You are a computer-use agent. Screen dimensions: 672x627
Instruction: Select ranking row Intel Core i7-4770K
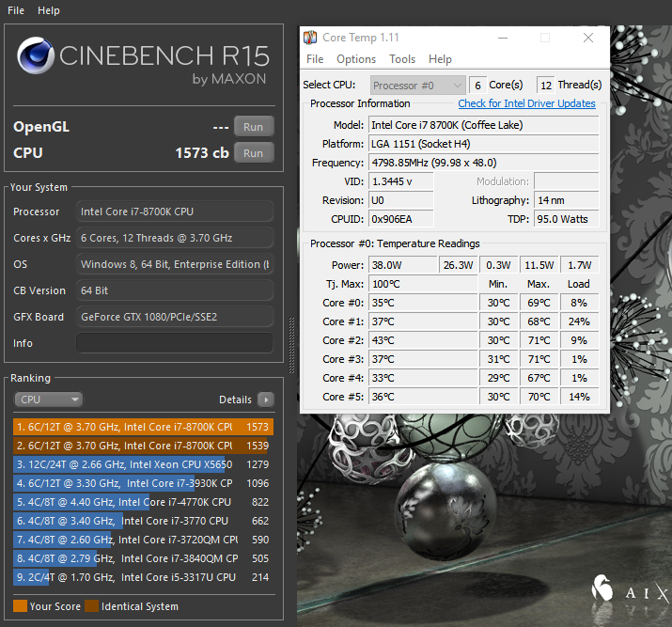pyautogui.click(x=143, y=502)
